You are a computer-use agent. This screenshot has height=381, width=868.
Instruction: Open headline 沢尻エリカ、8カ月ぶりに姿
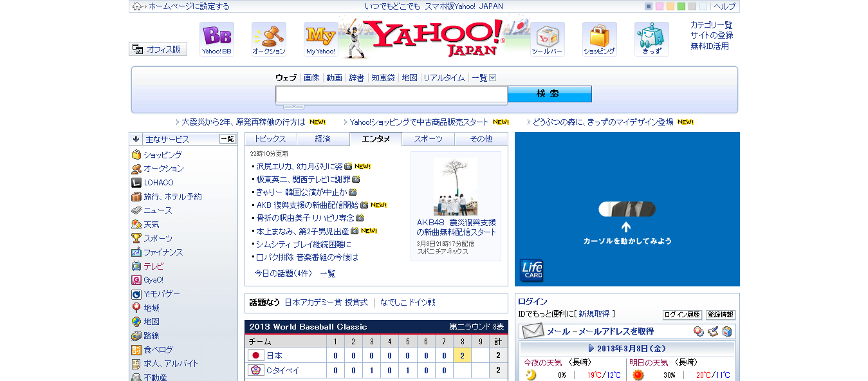[x=299, y=166]
